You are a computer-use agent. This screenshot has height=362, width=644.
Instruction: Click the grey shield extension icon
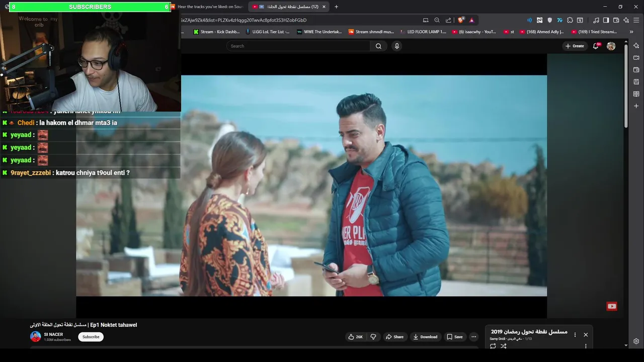pos(549,20)
